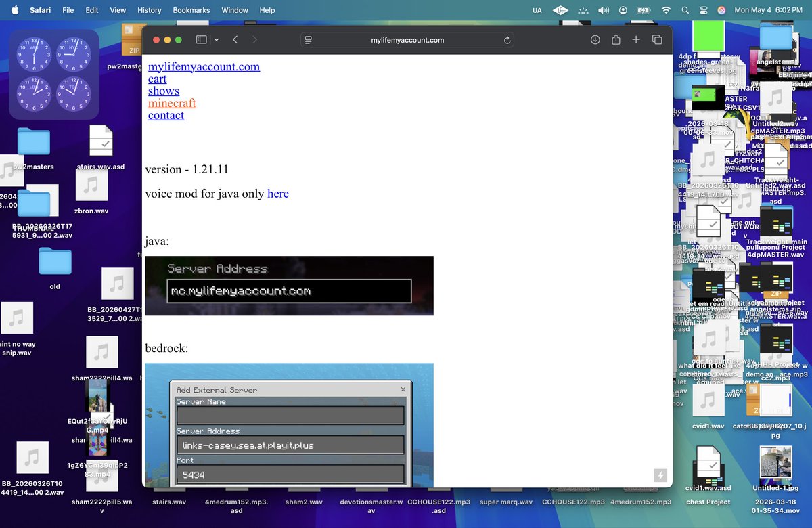812x528 pixels.
Task: Show tab overview icon in Safari
Action: click(x=656, y=40)
